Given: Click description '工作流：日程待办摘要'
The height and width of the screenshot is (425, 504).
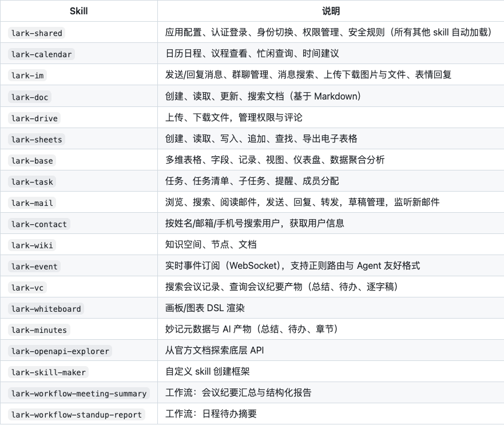Looking at the screenshot, I should (211, 414).
